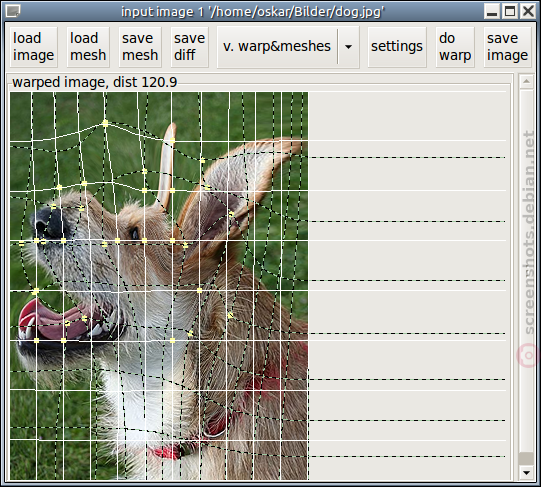Close the input image window
Viewport: 541px width, 487px height.
tap(528, 11)
